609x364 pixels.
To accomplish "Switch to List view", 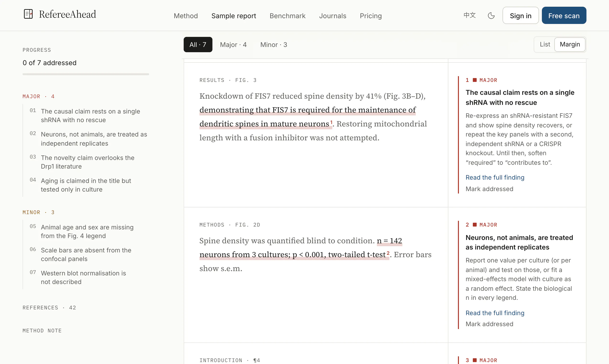I will [x=545, y=44].
